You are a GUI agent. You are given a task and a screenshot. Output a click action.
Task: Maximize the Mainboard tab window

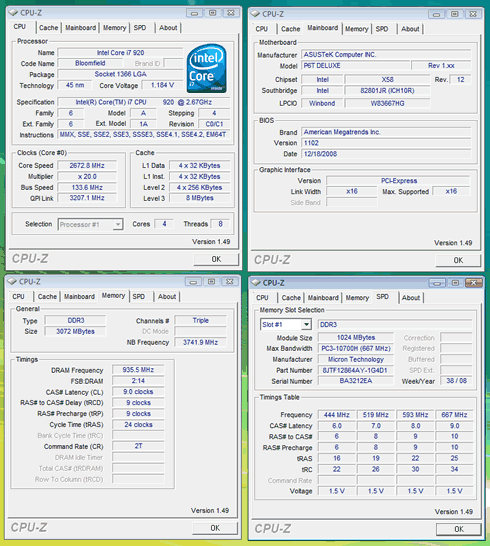click(x=454, y=14)
